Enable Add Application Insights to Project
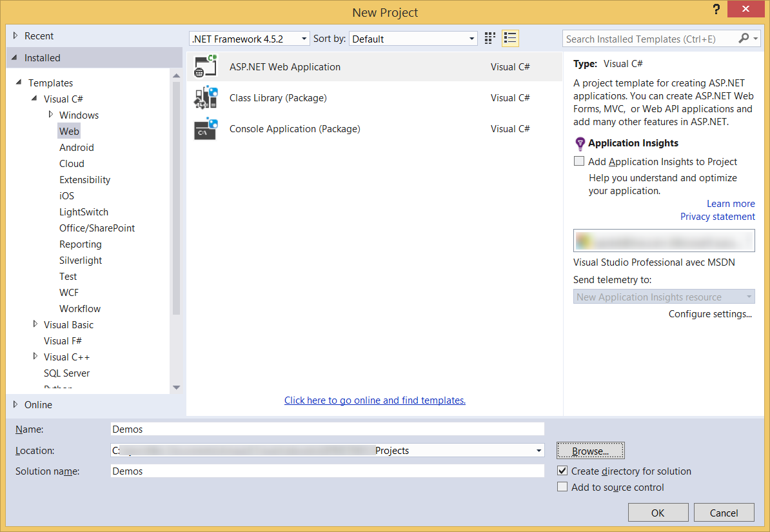This screenshot has height=532, width=770. click(x=579, y=162)
